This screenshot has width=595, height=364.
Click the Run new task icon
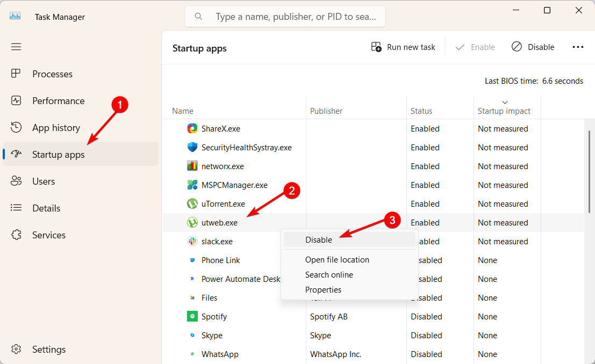(x=376, y=47)
